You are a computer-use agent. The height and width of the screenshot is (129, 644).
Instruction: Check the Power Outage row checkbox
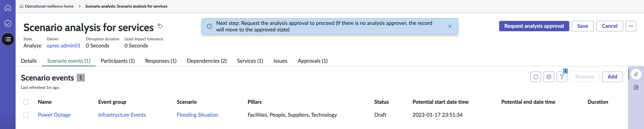pos(26,115)
